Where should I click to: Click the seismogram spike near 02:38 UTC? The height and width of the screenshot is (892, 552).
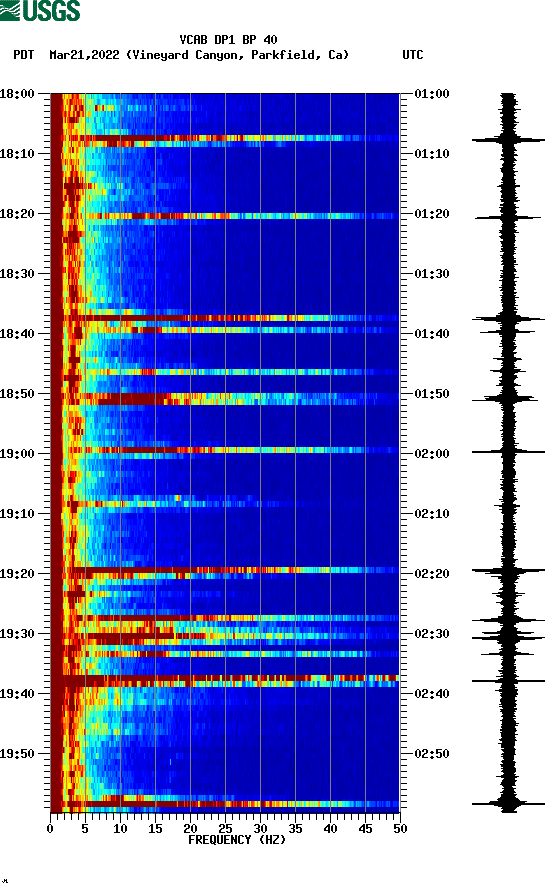508,680
